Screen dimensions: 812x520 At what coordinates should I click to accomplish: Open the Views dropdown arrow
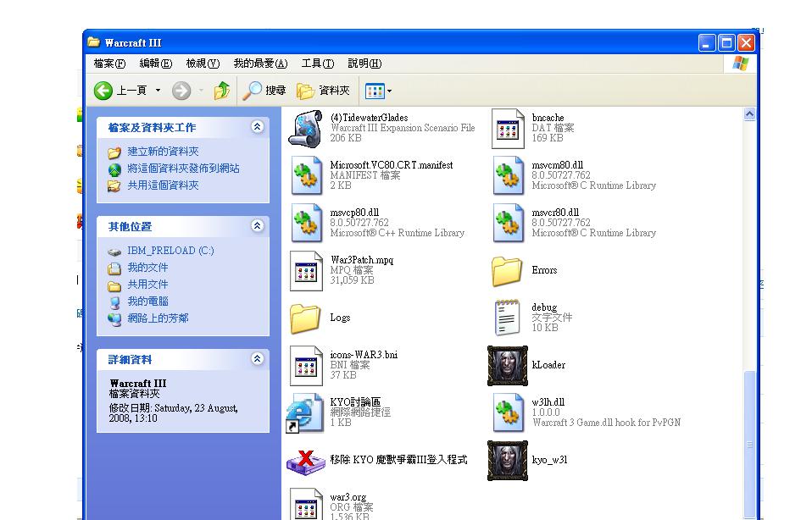(x=389, y=91)
